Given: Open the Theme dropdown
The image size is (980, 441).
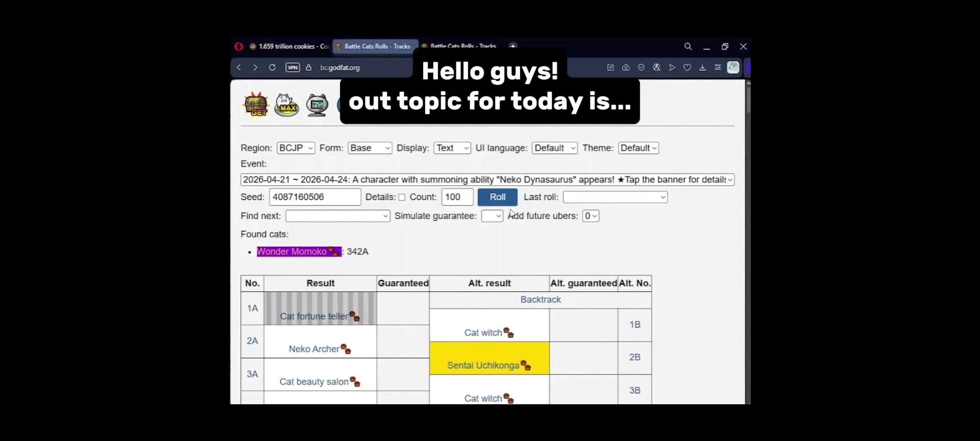Looking at the screenshot, I should (639, 148).
